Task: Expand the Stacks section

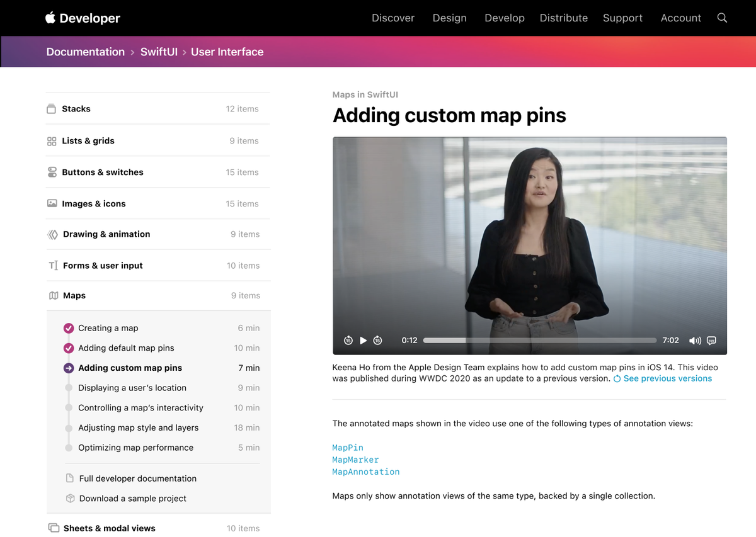Action: point(157,109)
